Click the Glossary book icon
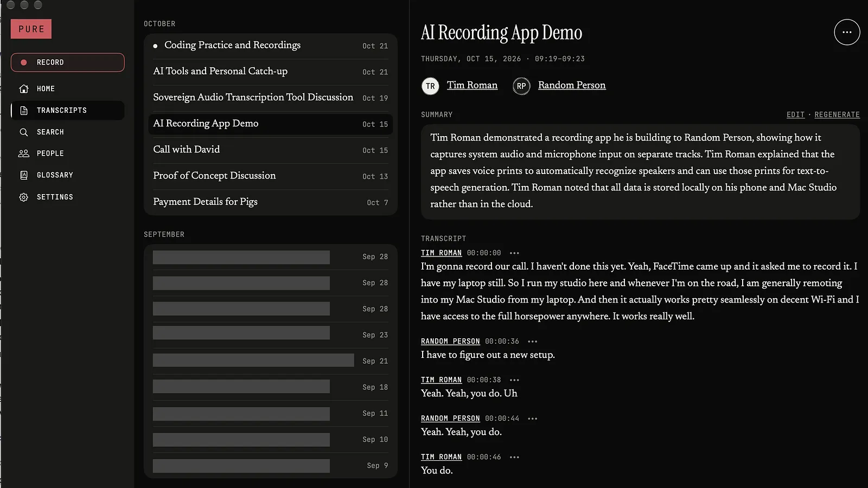 click(x=24, y=175)
